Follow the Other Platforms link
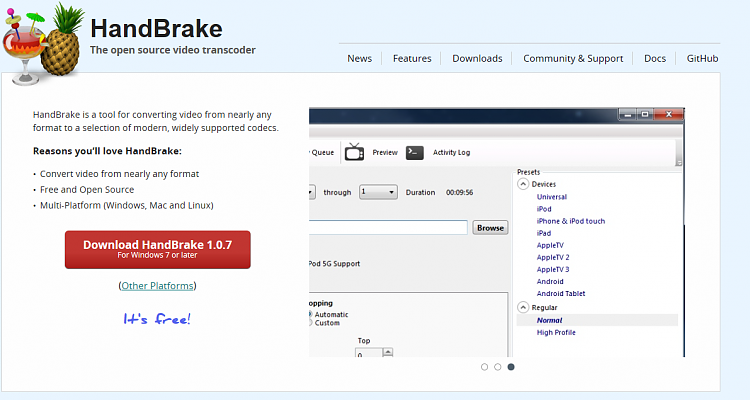The height and width of the screenshot is (400, 750). click(x=157, y=286)
